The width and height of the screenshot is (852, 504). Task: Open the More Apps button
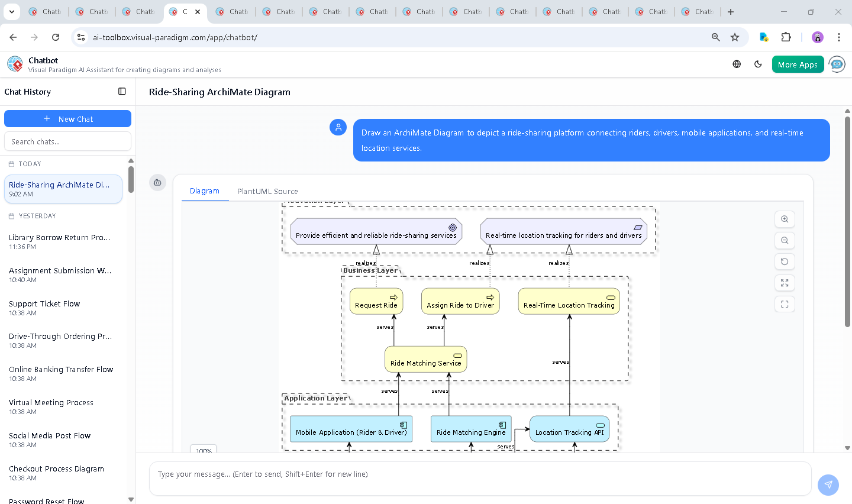click(x=798, y=64)
